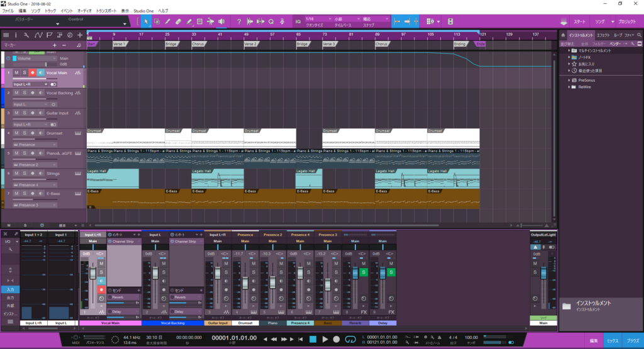Toggle Solo on Reverb FX channel
Screen dimensions: 644x349
[364, 272]
